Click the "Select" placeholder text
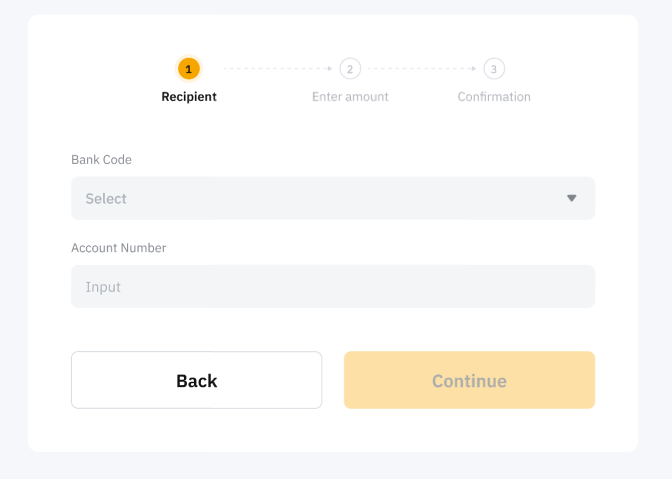Screen dimensions: 672x479 pyautogui.click(x=106, y=199)
